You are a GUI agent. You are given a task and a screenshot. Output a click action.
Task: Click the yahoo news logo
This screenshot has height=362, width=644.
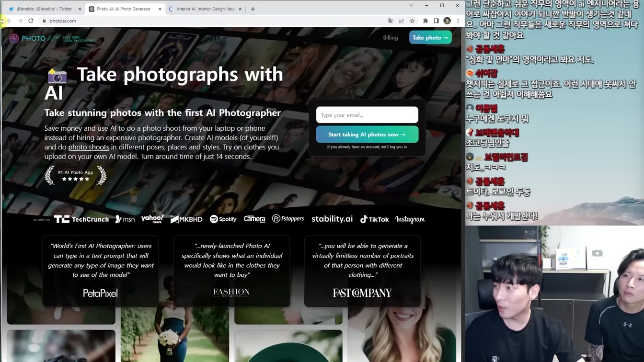(x=152, y=219)
